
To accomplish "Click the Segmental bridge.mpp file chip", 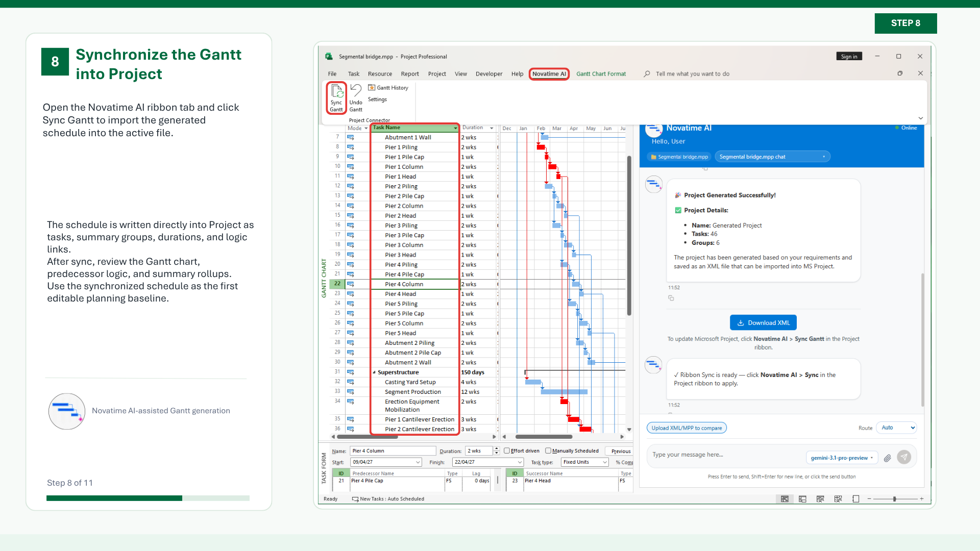I will pyautogui.click(x=679, y=157).
